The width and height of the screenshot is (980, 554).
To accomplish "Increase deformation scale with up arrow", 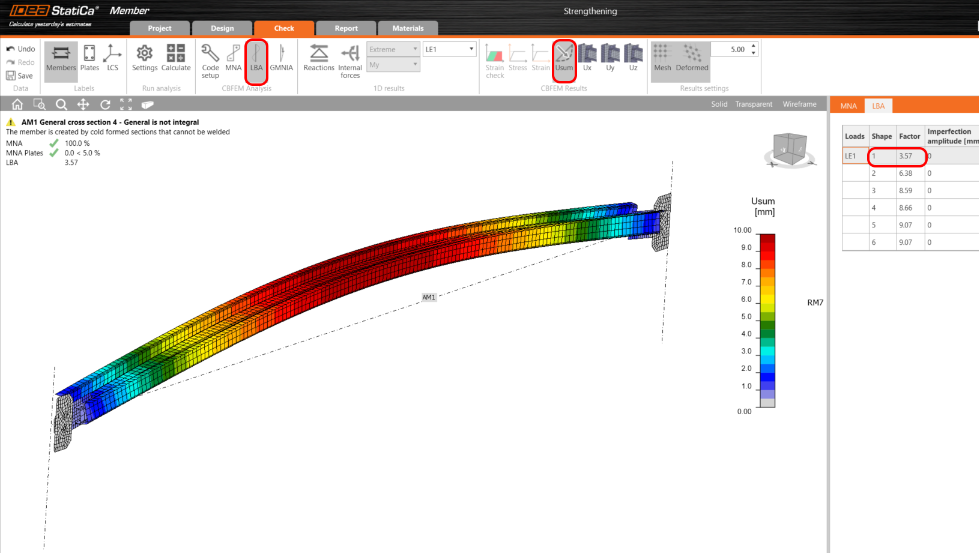I will pos(754,46).
